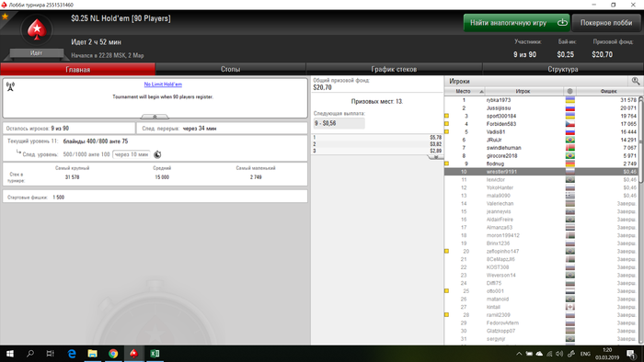The height and width of the screenshot is (362, 644).
Task: Click the yellow marker beside Vadis81
Action: pyautogui.click(x=447, y=132)
